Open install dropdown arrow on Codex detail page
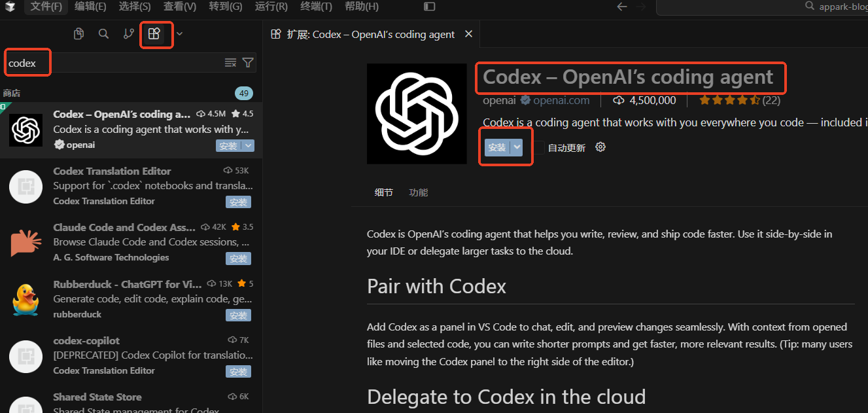 click(517, 147)
